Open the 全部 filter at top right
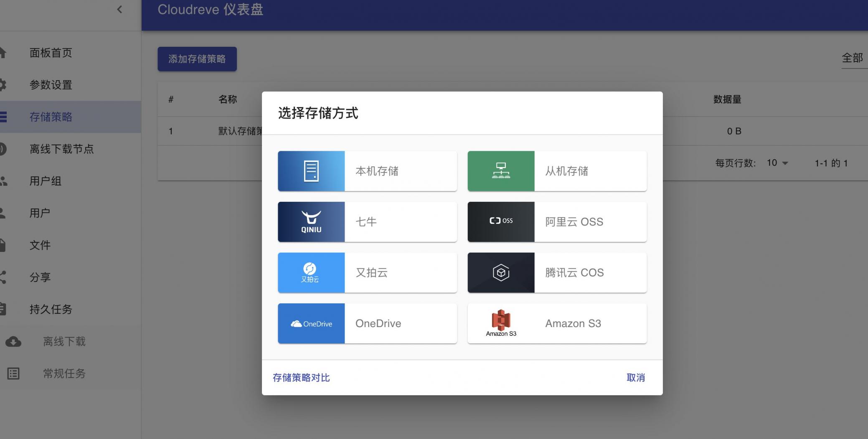 [852, 58]
